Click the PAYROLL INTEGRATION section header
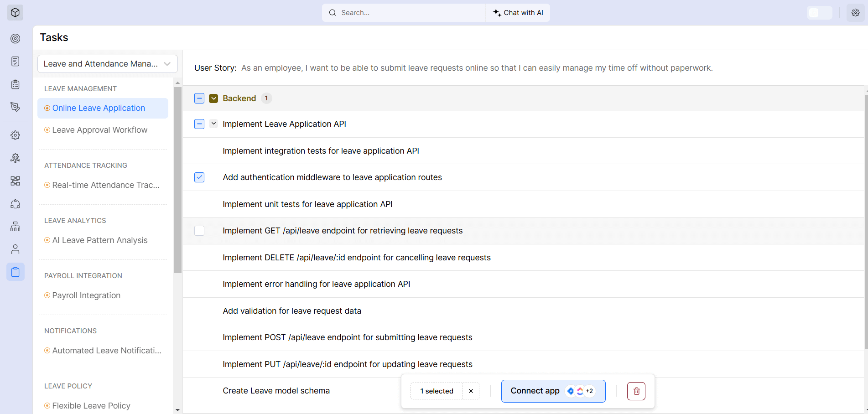This screenshot has height=414, width=868. [83, 276]
